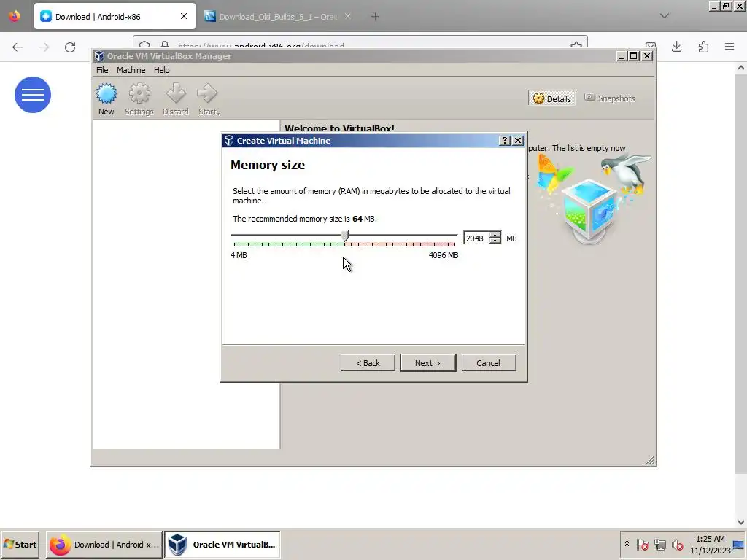Go forward in Firefox history
This screenshot has width=747, height=560.
pyautogui.click(x=44, y=47)
